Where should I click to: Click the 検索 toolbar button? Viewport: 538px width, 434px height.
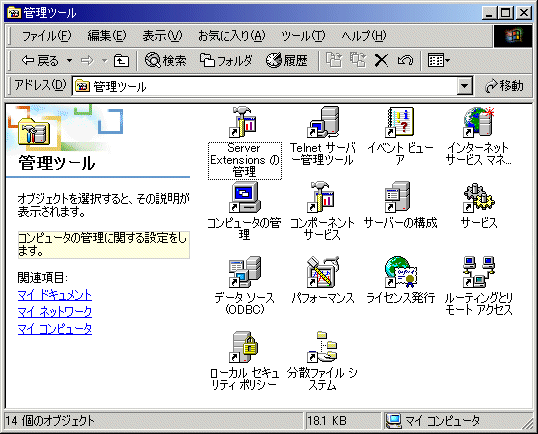[165, 61]
